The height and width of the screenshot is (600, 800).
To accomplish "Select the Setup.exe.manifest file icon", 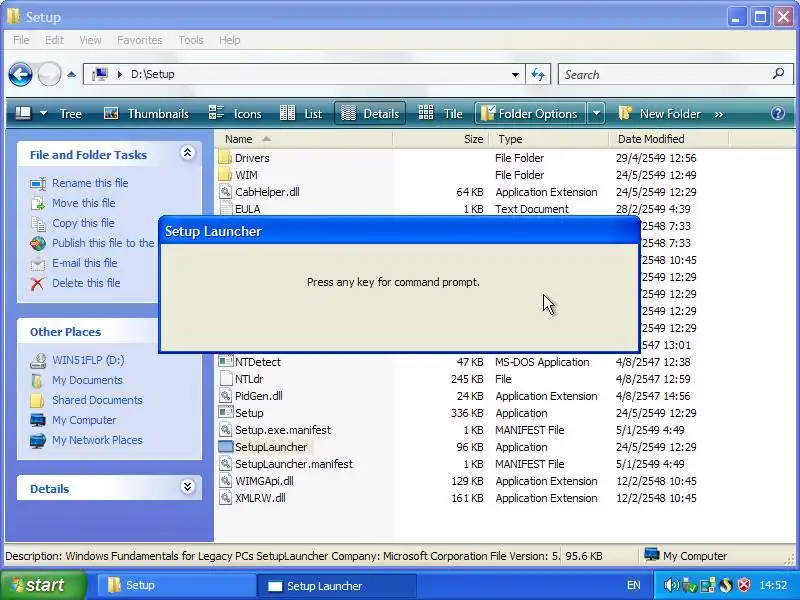I will click(x=226, y=430).
